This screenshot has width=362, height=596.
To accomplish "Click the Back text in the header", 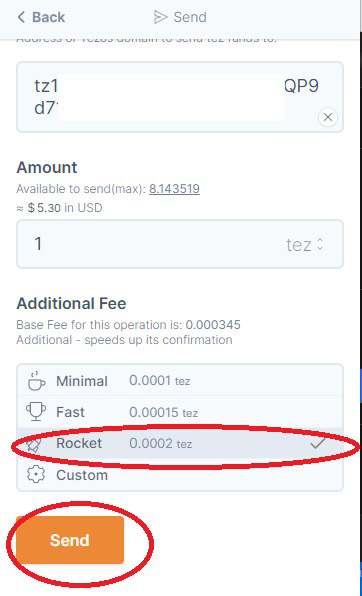I will point(48,17).
